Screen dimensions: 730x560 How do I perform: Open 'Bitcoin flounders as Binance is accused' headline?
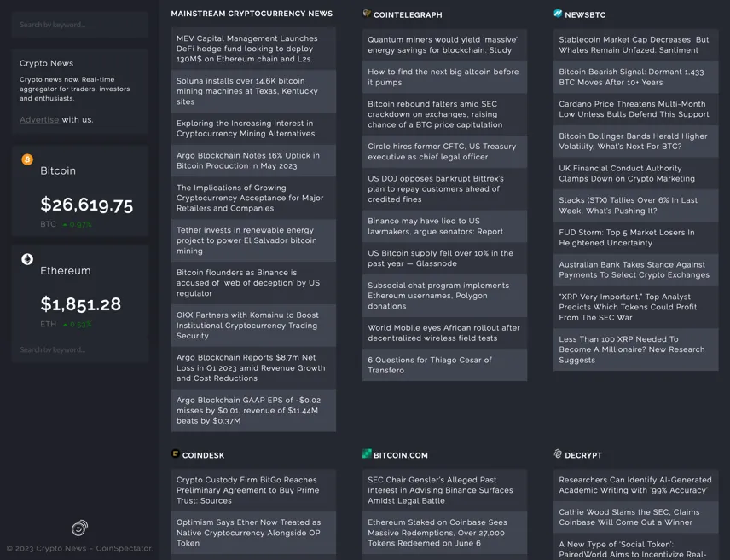[x=254, y=283]
